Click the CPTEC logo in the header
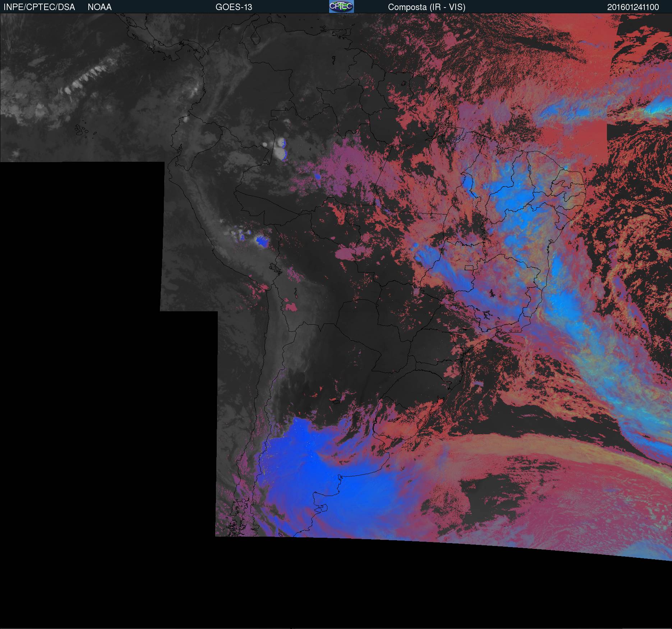Viewport: 672px width, 629px height. click(341, 6)
